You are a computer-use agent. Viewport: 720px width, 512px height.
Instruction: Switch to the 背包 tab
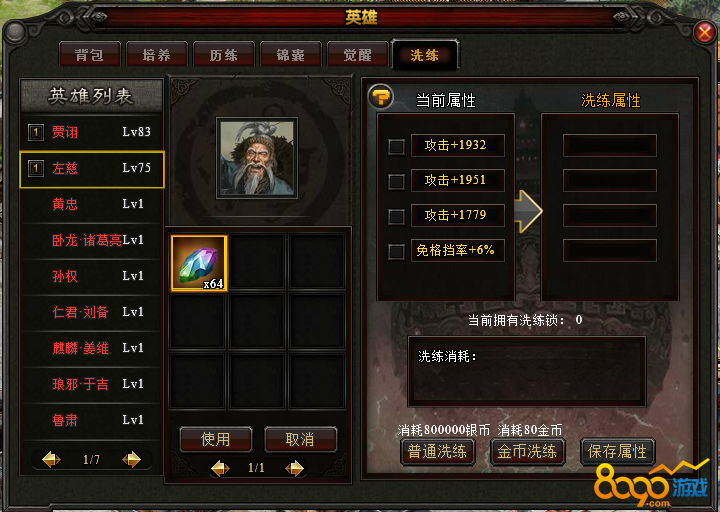[x=90, y=55]
